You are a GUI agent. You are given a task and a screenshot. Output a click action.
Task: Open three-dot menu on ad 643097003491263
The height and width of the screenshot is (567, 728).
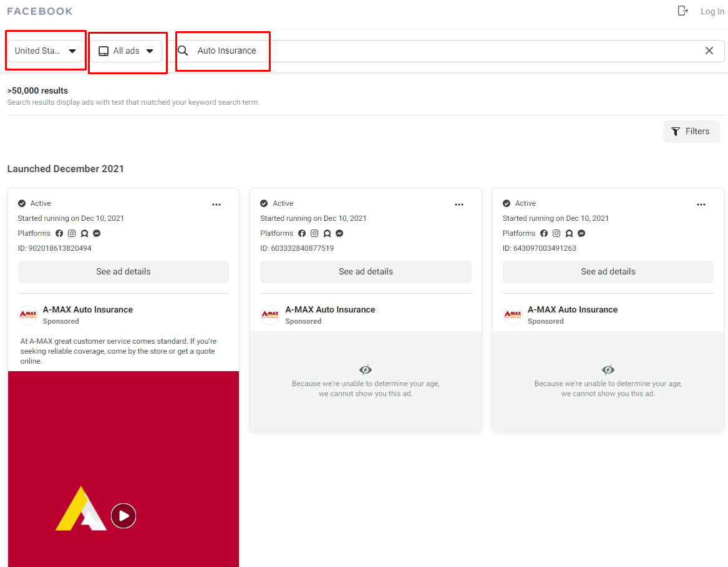tap(701, 205)
